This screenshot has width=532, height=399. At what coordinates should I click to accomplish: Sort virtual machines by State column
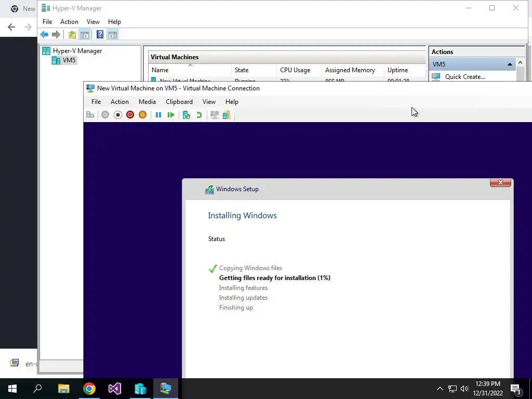[x=254, y=70]
